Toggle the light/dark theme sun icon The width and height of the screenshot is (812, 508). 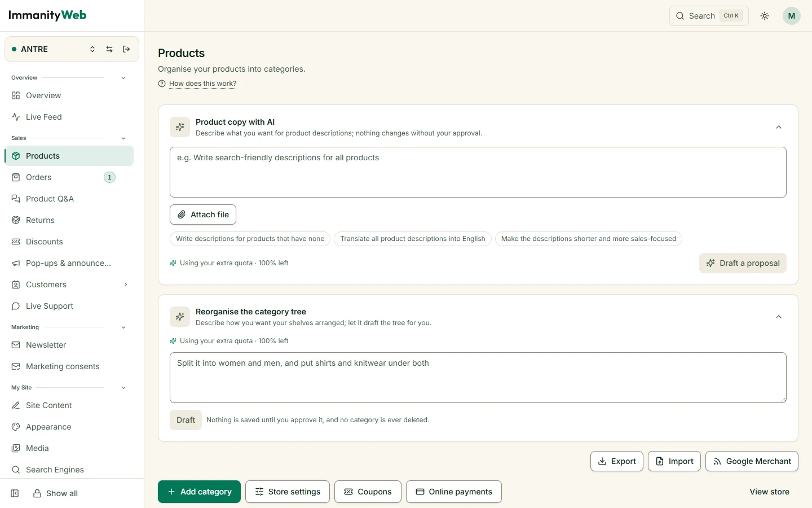(x=765, y=16)
